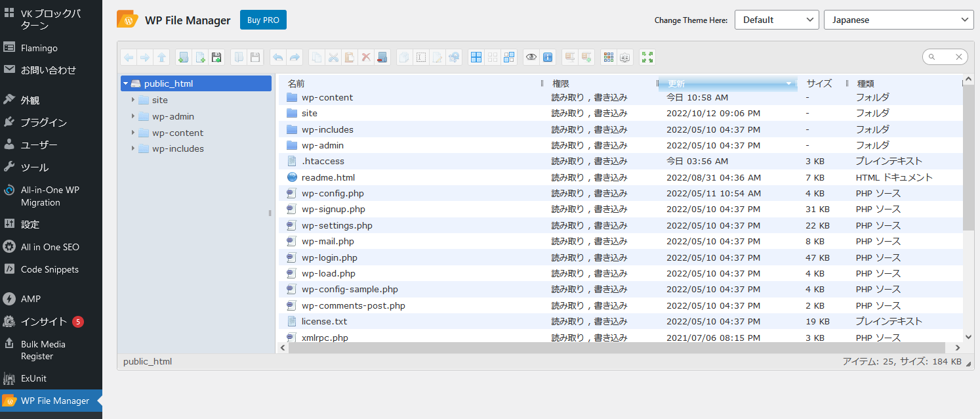
Task: Open the sort options icon
Action: point(625,57)
